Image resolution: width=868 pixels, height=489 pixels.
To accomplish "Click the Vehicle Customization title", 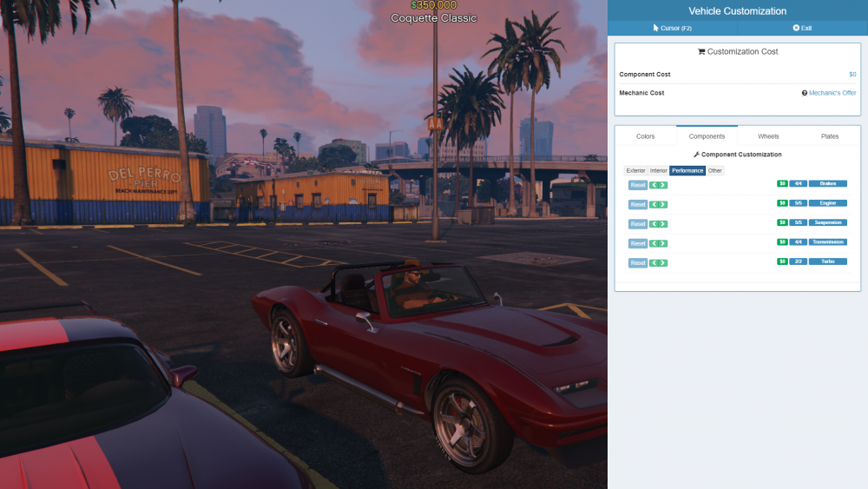I will (737, 11).
